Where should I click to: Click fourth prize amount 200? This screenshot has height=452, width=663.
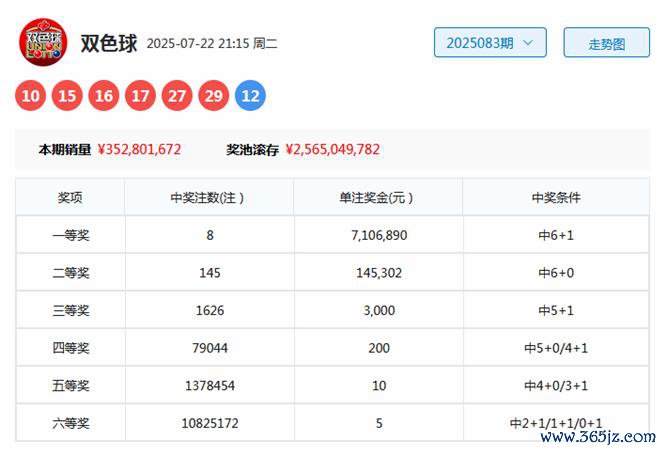[379, 348]
